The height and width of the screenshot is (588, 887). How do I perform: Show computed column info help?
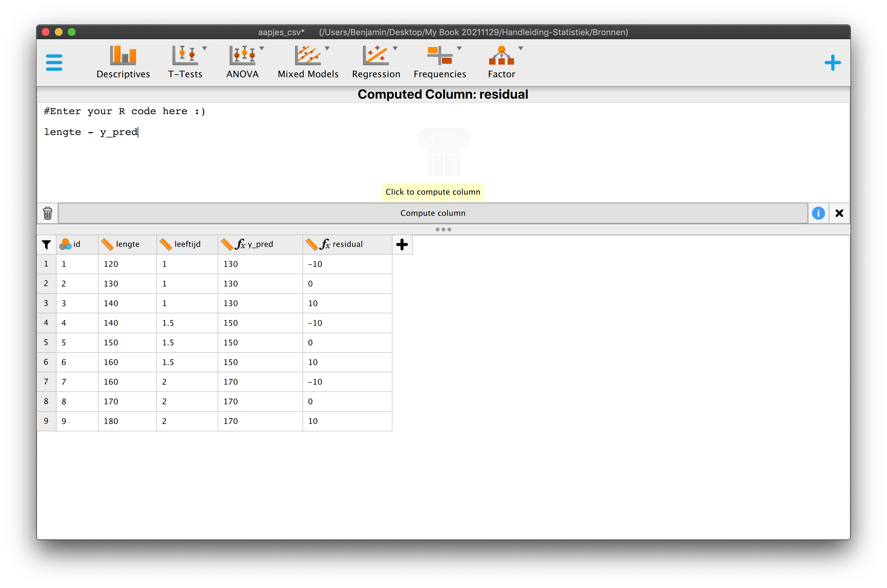[x=818, y=213]
